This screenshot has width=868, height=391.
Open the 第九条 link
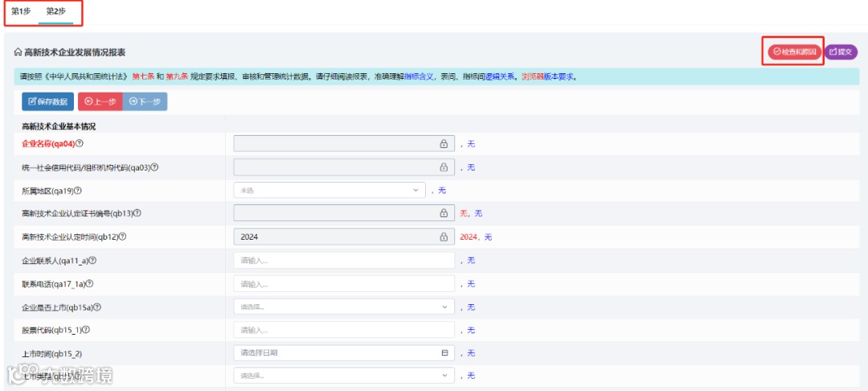(177, 77)
